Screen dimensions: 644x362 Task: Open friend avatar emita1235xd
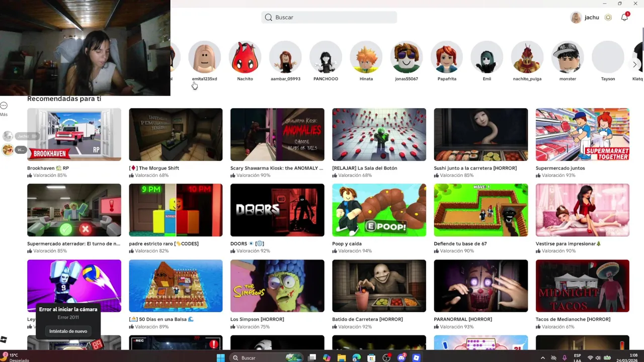pyautogui.click(x=204, y=57)
